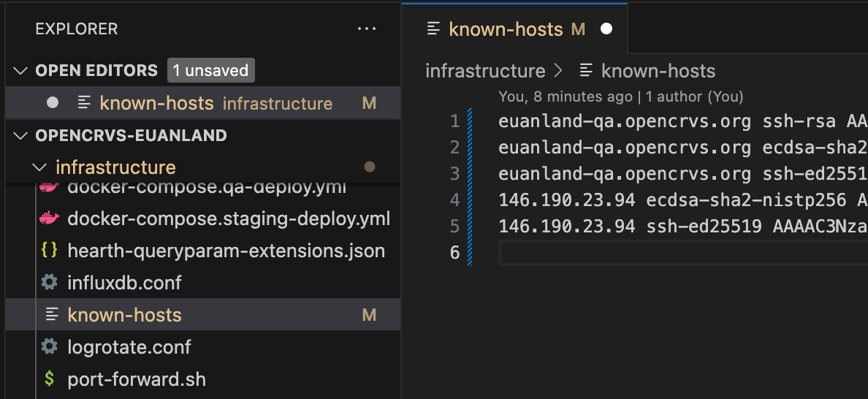
Task: Click the gear icon next to influxdb.conf
Action: tap(49, 282)
